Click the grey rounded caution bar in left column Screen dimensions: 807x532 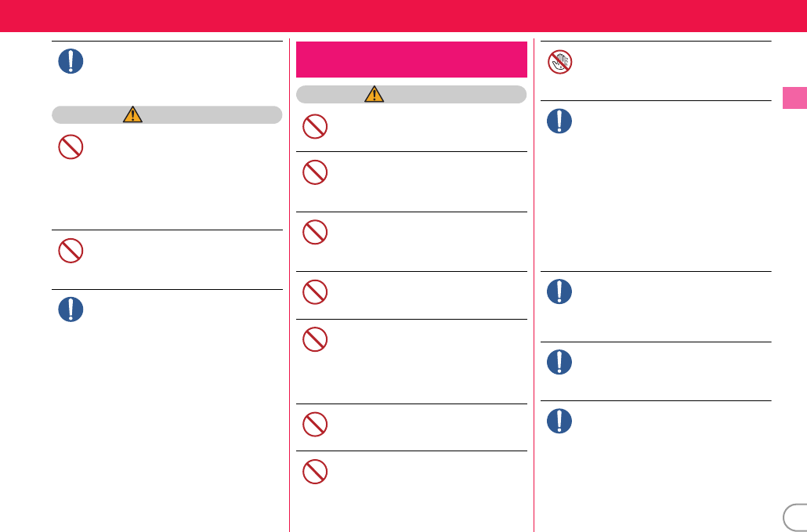click(x=167, y=114)
